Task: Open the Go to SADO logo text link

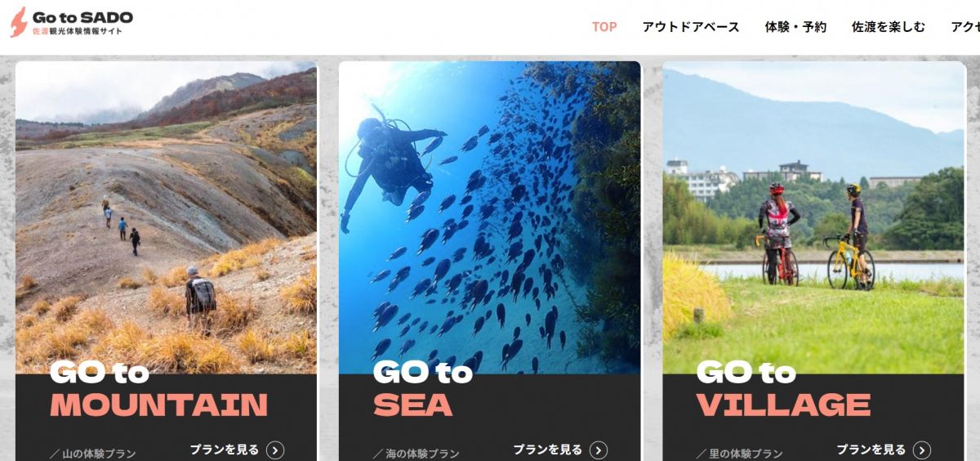Action: click(82, 17)
